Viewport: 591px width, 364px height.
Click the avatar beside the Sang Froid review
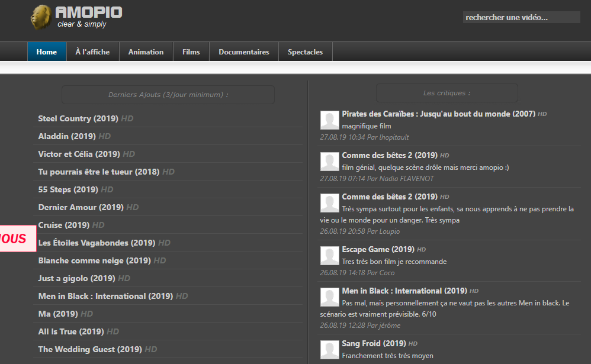pos(330,350)
